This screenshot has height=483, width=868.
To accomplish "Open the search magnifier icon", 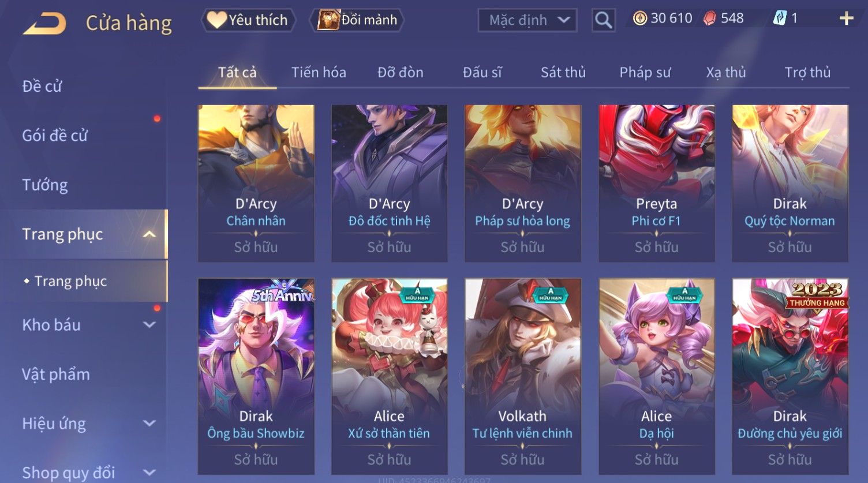I will [x=604, y=20].
